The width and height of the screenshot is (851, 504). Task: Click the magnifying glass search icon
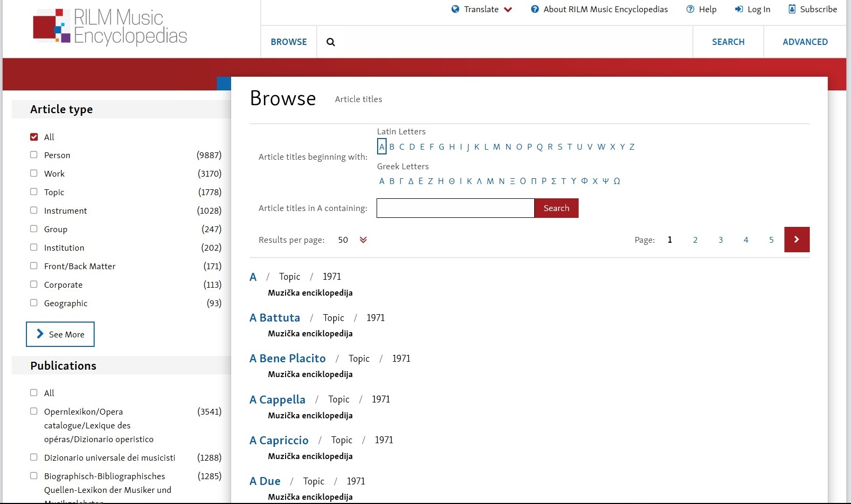point(331,42)
